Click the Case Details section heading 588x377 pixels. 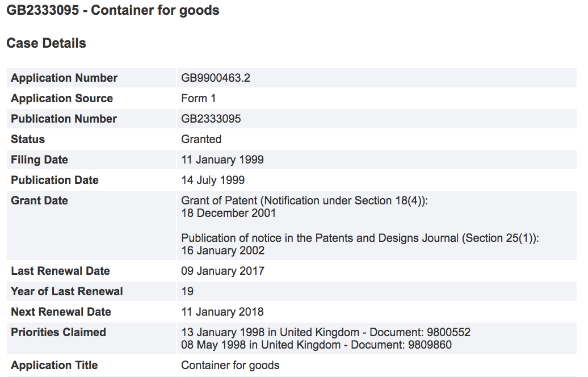click(x=46, y=43)
